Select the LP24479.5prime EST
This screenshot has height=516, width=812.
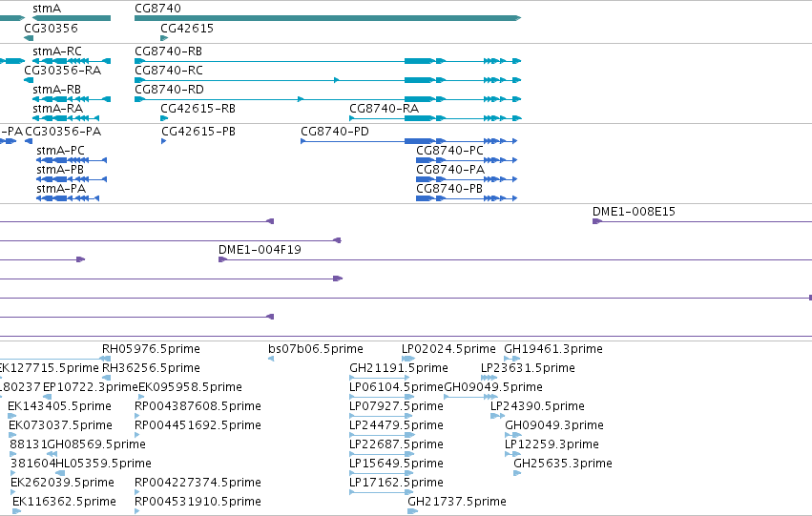[382, 435]
